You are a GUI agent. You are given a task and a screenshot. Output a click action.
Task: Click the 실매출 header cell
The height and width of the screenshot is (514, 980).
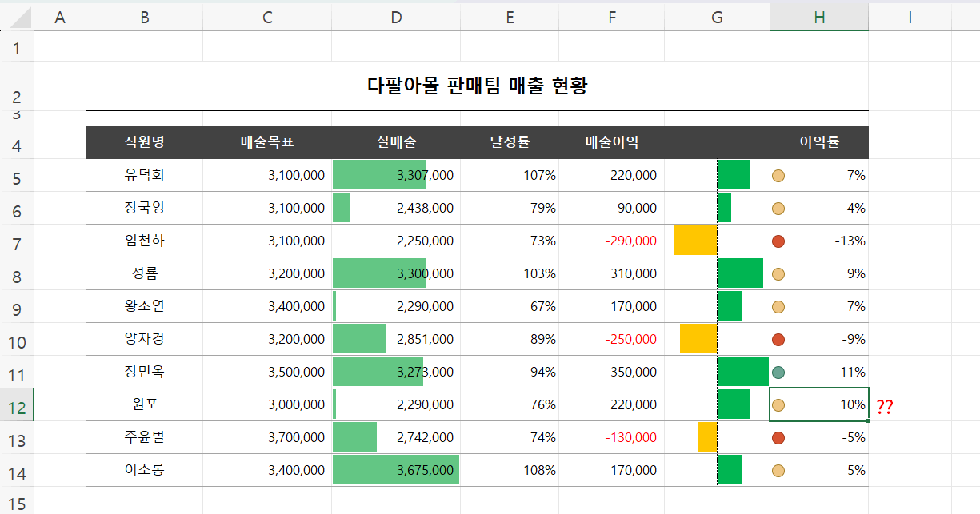[x=396, y=142]
